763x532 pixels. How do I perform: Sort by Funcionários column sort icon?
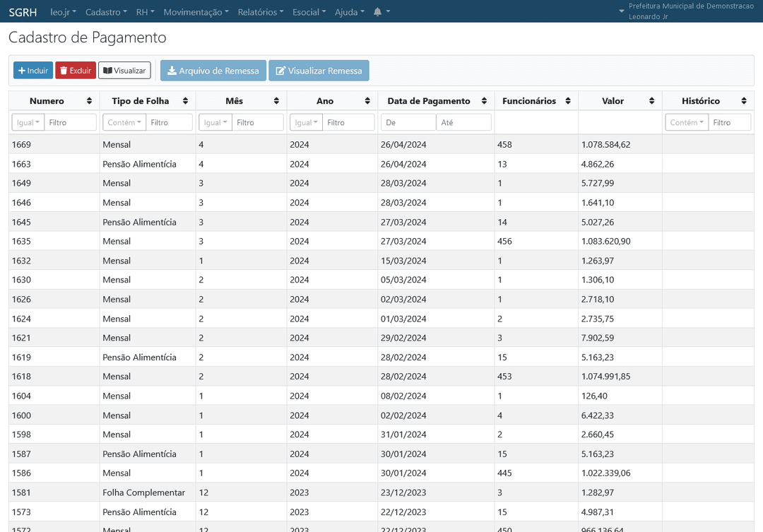coord(568,101)
